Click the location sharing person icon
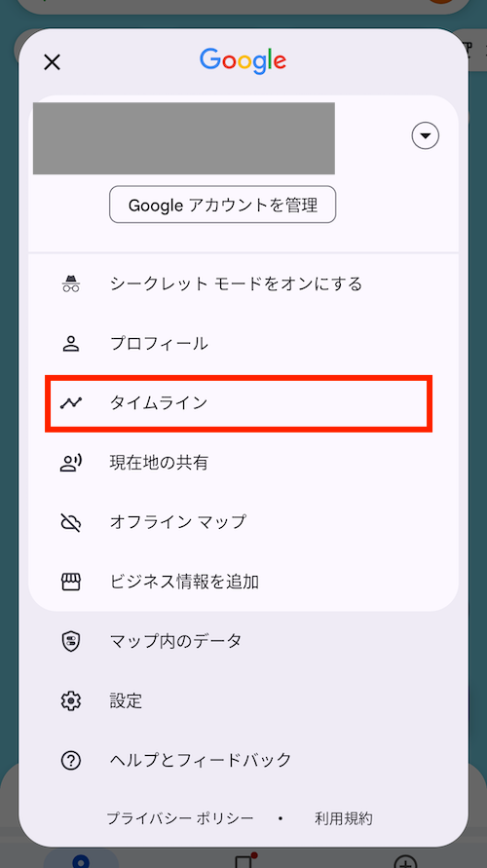487x868 pixels. [x=71, y=463]
